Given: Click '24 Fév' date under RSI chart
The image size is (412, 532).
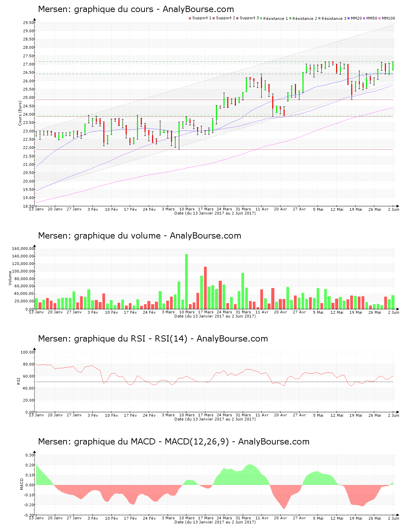Looking at the screenshot, I should (149, 415).
